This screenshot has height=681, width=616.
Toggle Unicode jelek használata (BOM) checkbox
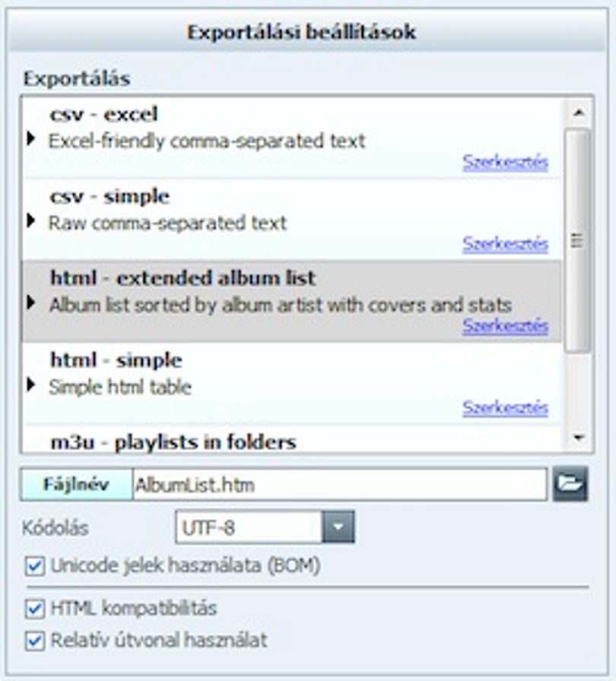point(35,567)
